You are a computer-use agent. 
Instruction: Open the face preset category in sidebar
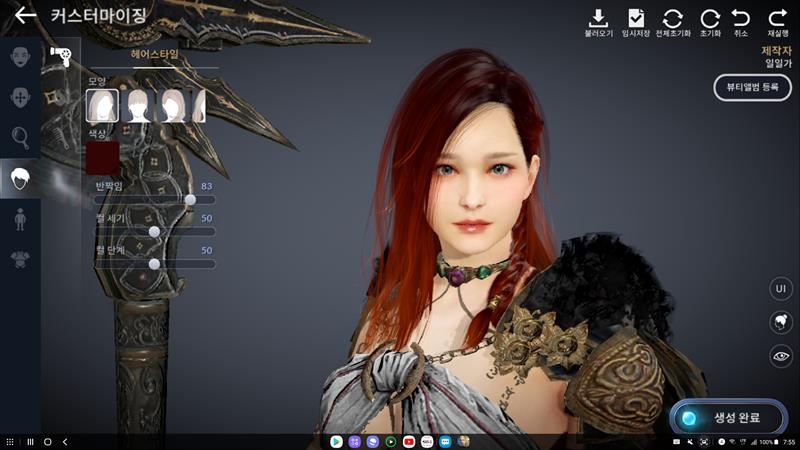20,56
